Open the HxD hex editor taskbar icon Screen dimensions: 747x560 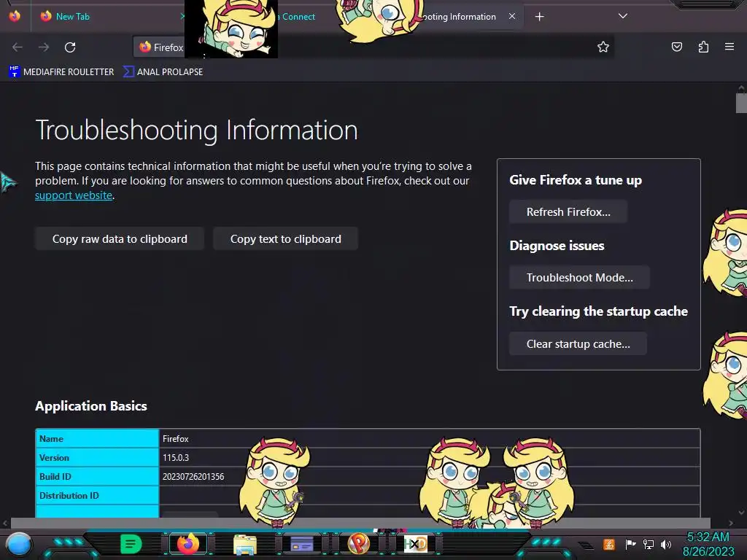coord(415,544)
